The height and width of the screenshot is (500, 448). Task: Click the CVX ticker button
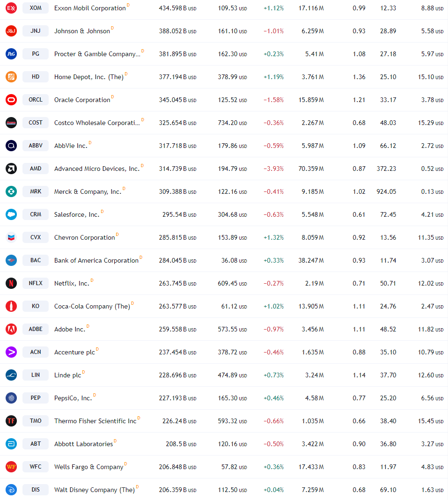click(x=36, y=237)
